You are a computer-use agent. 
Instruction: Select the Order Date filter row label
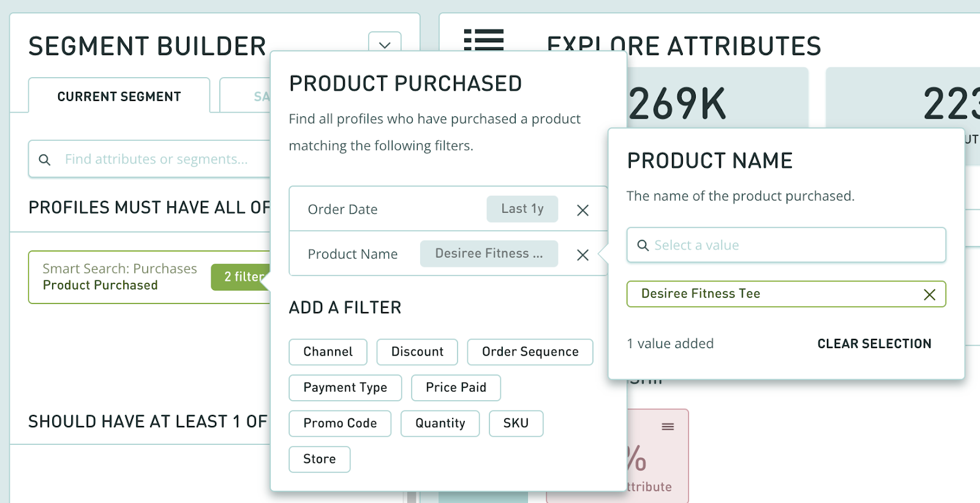pos(342,209)
